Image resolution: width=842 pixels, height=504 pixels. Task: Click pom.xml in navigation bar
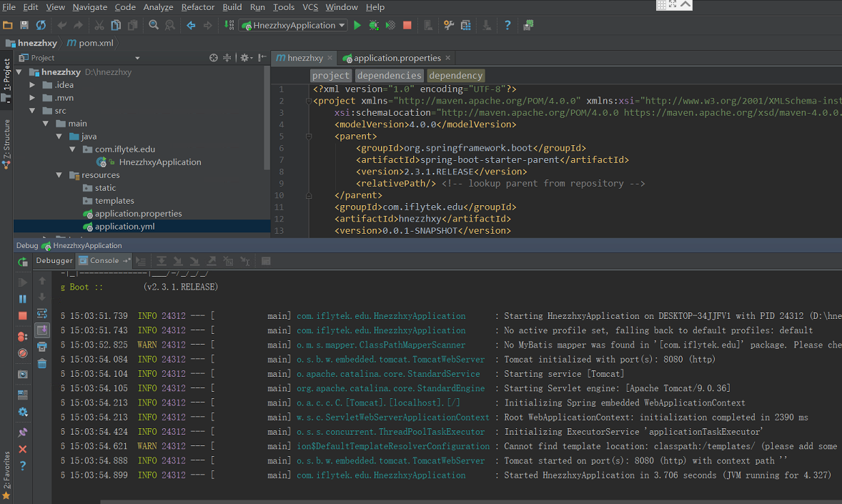point(90,43)
